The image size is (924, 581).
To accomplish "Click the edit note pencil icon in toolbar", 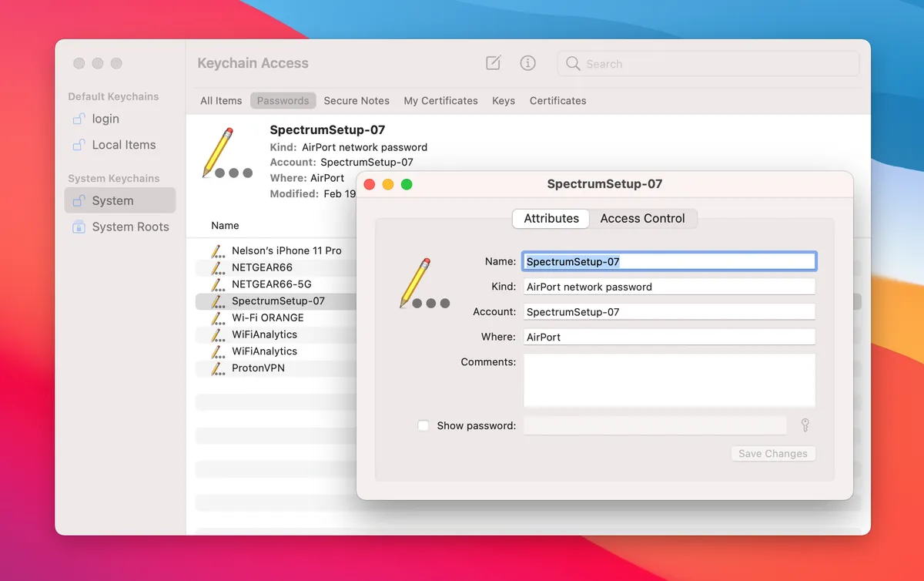I will [x=493, y=63].
